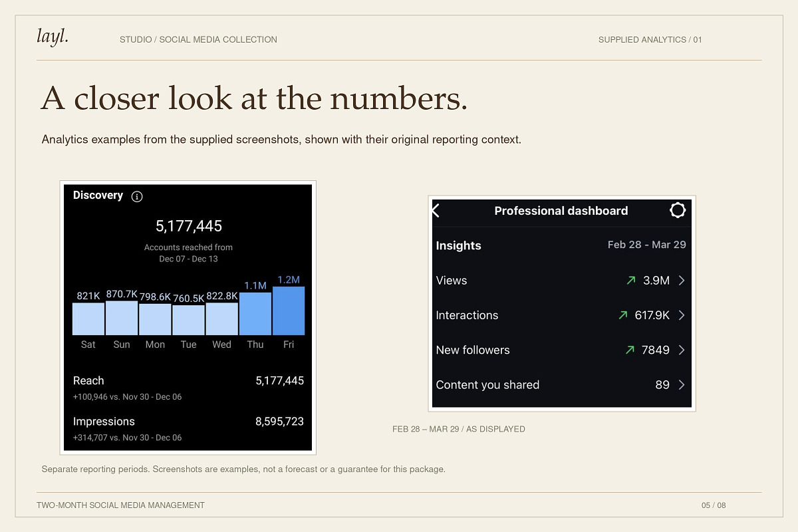Click the "Insights" heading
The image size is (798, 532).
pyautogui.click(x=458, y=245)
